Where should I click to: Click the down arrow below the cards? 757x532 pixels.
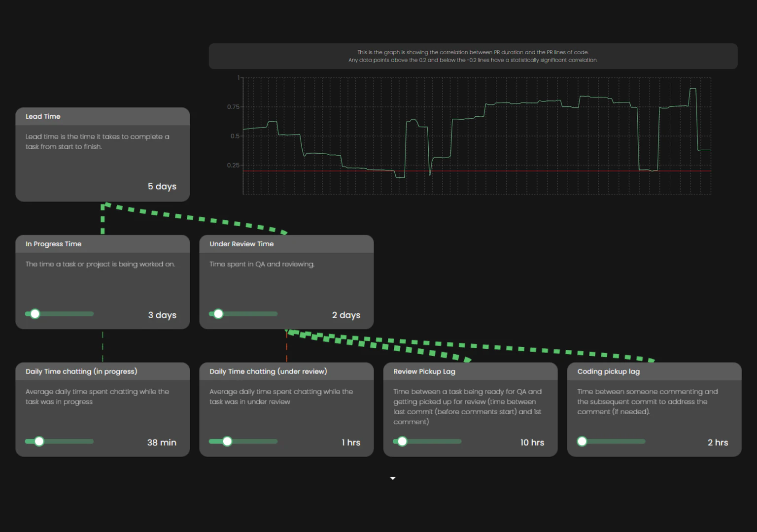click(x=393, y=478)
